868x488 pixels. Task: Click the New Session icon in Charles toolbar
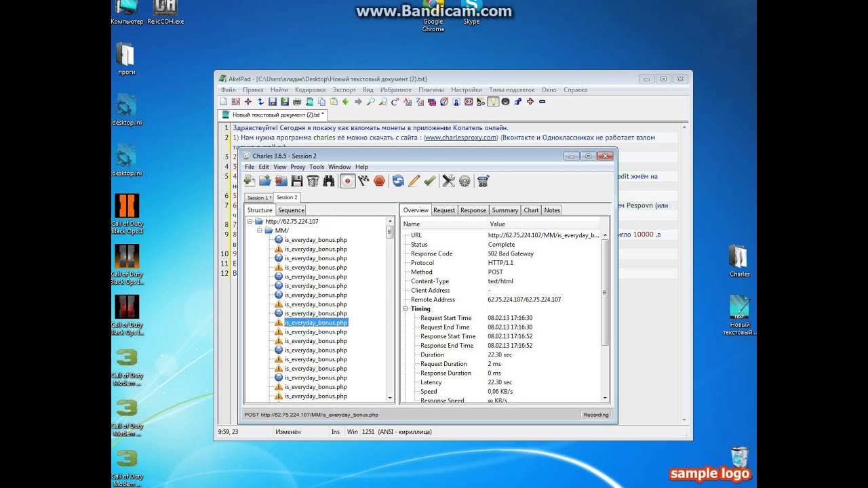pyautogui.click(x=250, y=181)
